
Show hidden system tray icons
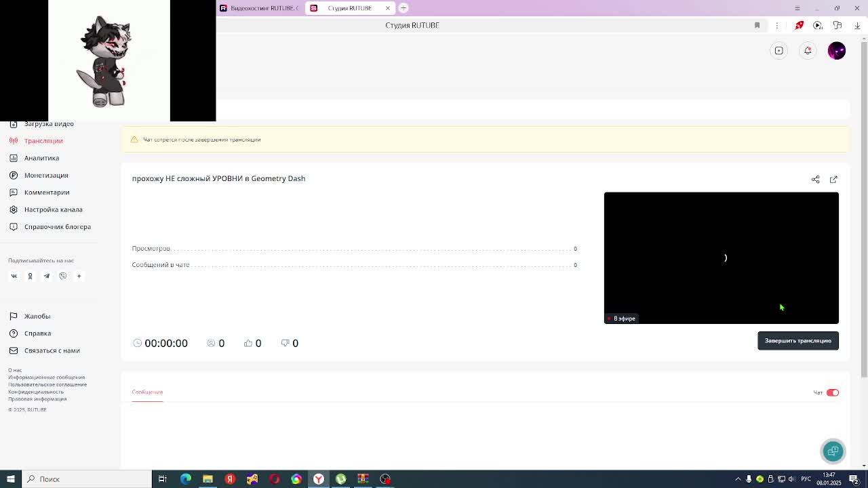(738, 479)
